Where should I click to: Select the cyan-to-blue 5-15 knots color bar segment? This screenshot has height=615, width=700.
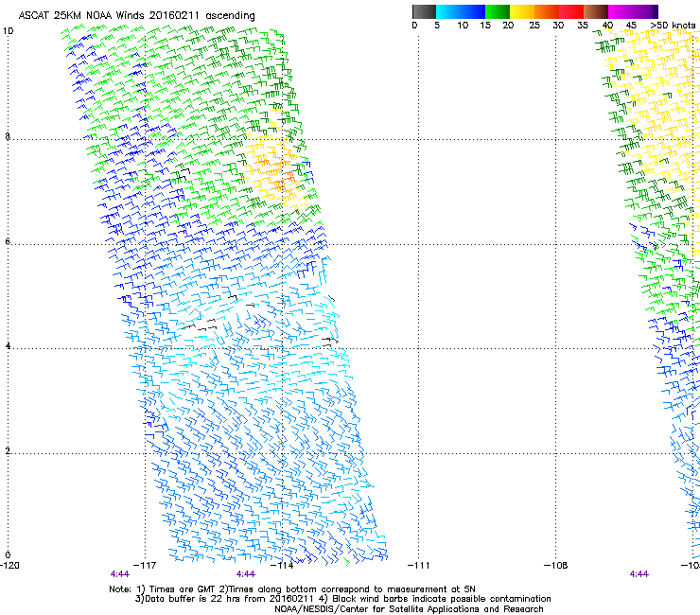[x=461, y=11]
